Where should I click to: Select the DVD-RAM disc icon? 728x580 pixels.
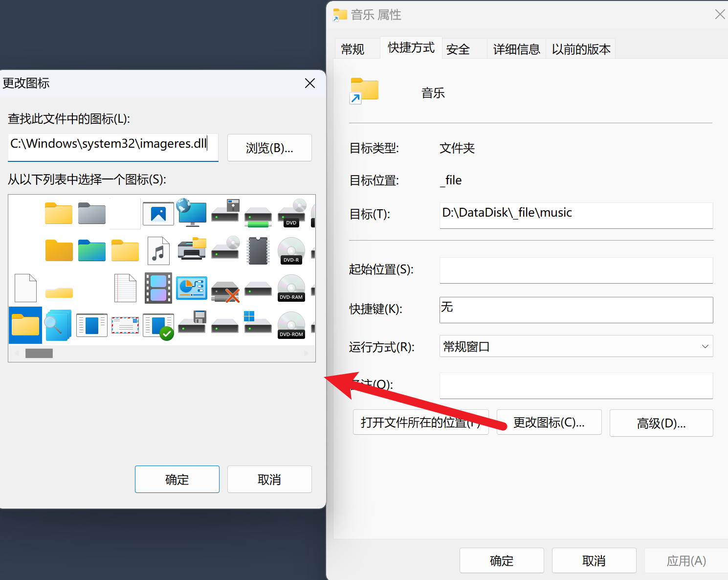coord(291,288)
